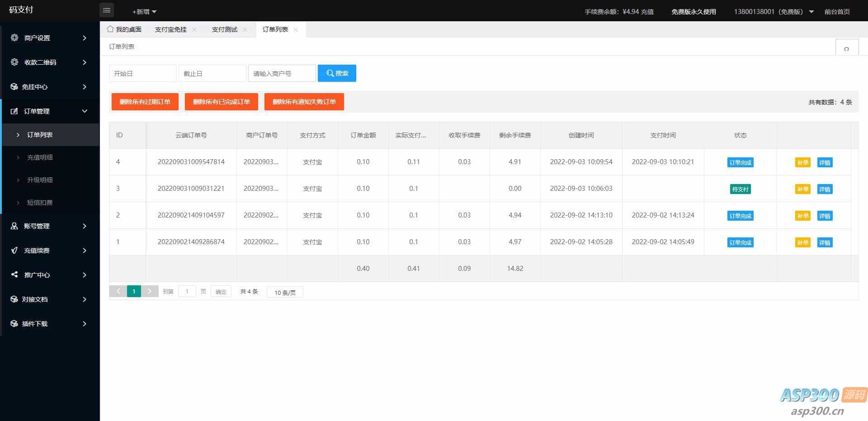Go to next page arrow in pagination

[x=150, y=292]
